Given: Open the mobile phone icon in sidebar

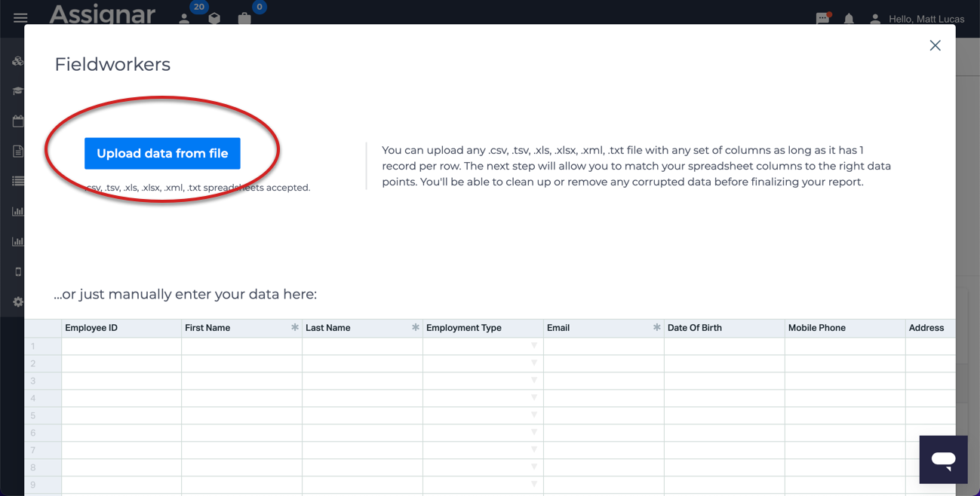Looking at the screenshot, I should (x=17, y=271).
